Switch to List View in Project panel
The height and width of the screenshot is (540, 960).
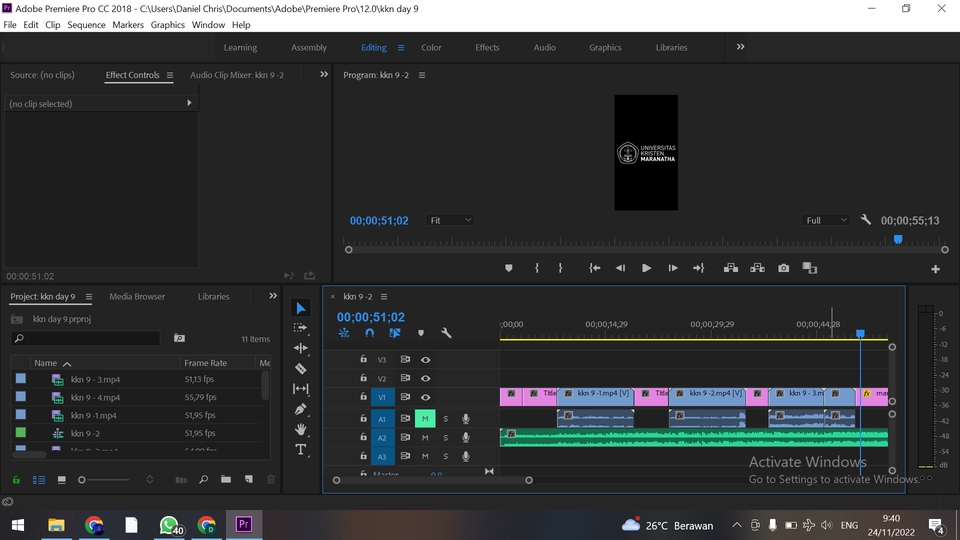(39, 480)
